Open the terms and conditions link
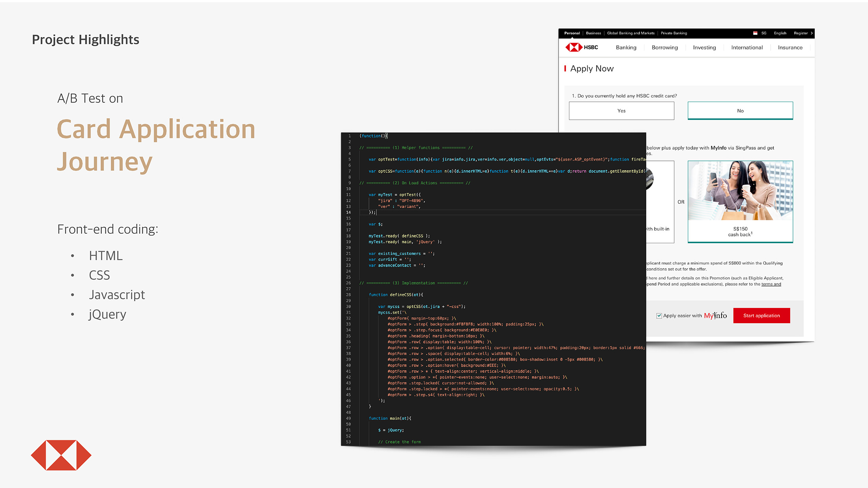Image resolution: width=868 pixels, height=488 pixels. [x=771, y=284]
